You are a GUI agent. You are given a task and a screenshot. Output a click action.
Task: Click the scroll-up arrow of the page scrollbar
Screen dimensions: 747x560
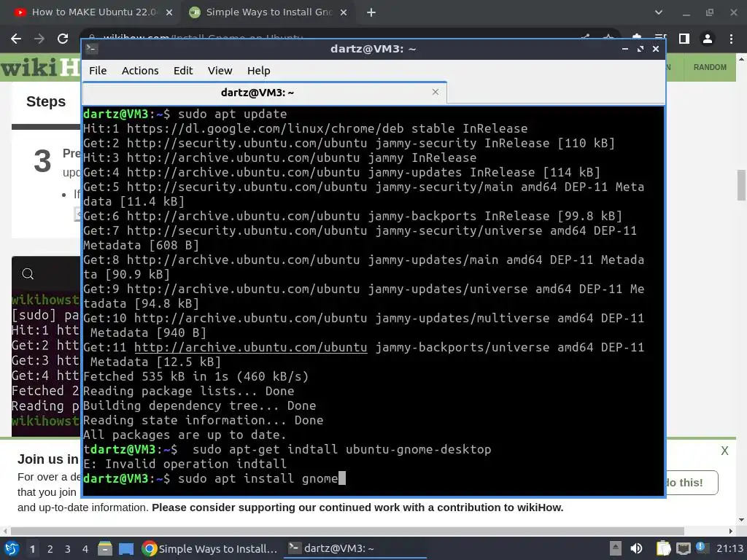coord(741,59)
